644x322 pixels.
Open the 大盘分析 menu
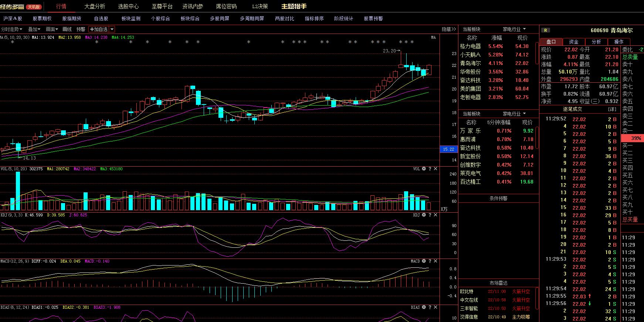[x=95, y=6]
